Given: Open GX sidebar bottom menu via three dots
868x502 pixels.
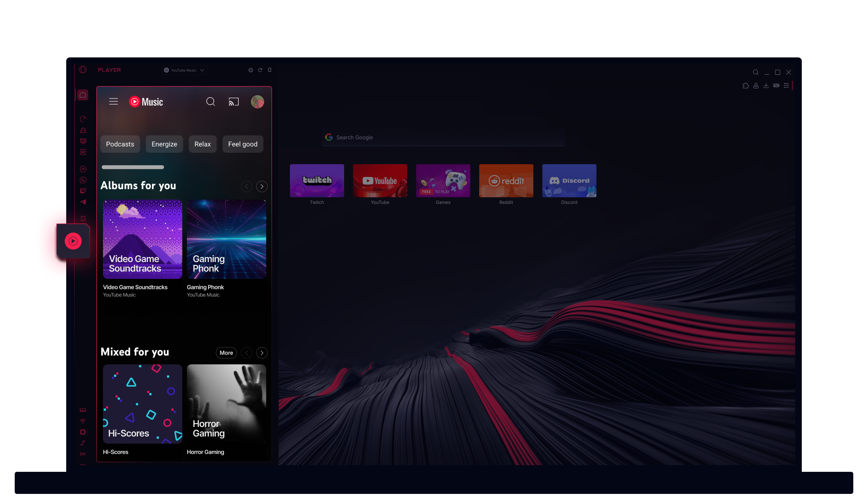Looking at the screenshot, I should tap(83, 464).
